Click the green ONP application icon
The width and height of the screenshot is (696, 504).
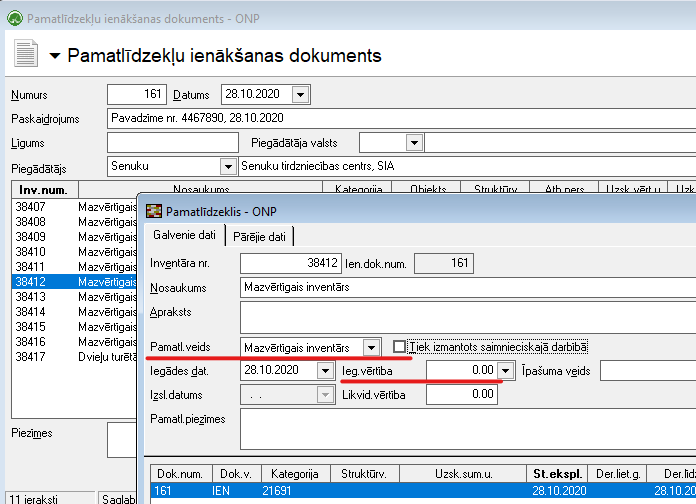point(15,19)
